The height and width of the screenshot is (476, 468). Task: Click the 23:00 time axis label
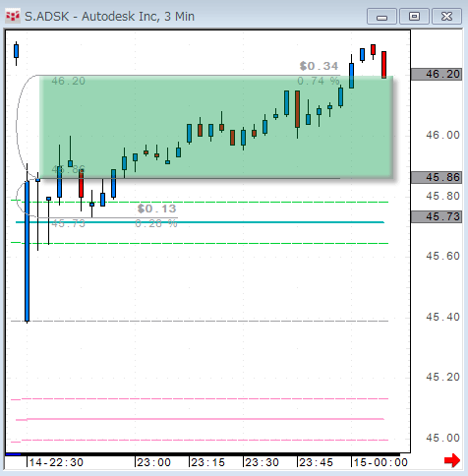pos(153,462)
